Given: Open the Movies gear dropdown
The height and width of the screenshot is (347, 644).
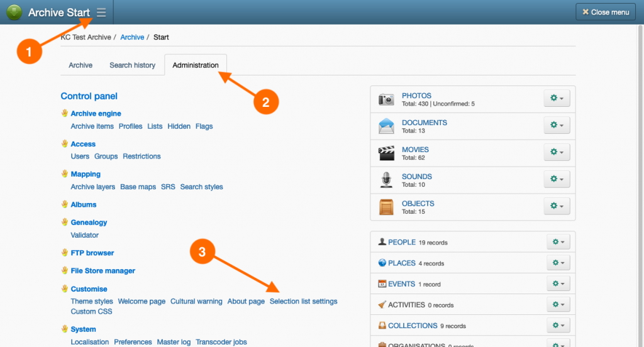Looking at the screenshot, I should [x=557, y=152].
